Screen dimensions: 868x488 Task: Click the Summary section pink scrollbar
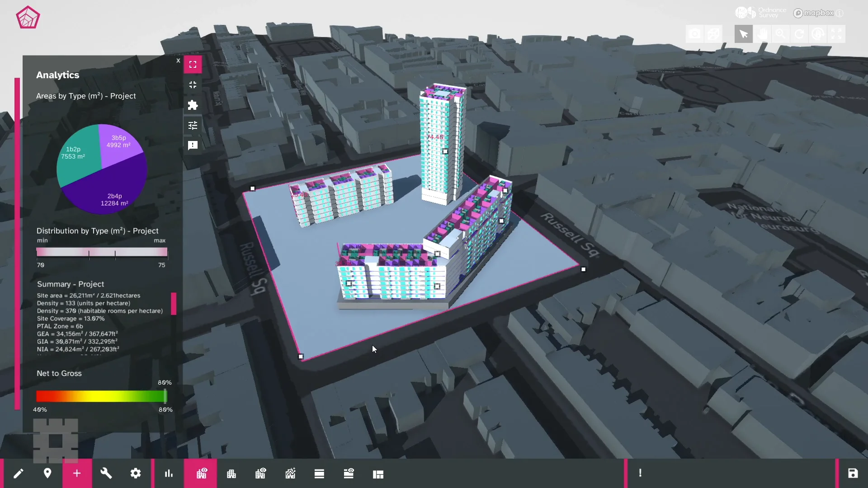pos(174,304)
